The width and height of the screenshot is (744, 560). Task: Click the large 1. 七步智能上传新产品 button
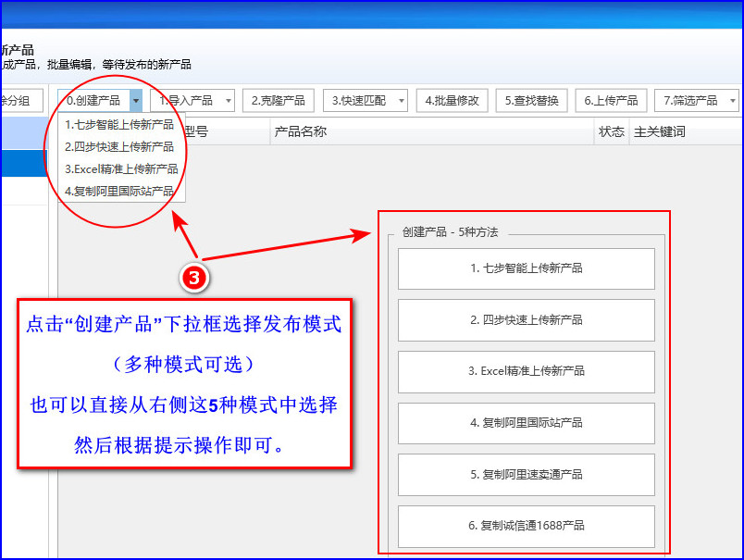[527, 268]
